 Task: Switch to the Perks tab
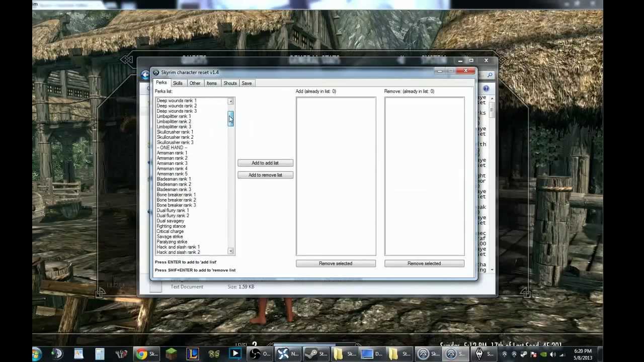(161, 82)
